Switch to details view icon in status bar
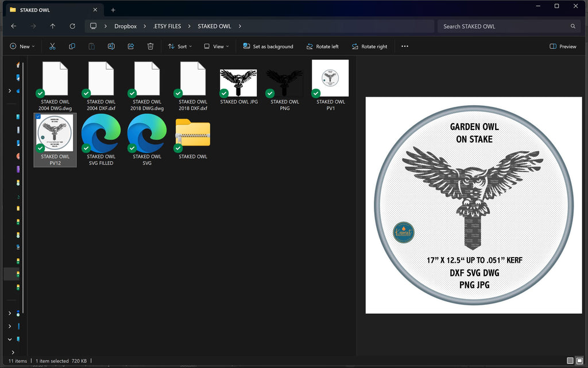 (x=570, y=361)
